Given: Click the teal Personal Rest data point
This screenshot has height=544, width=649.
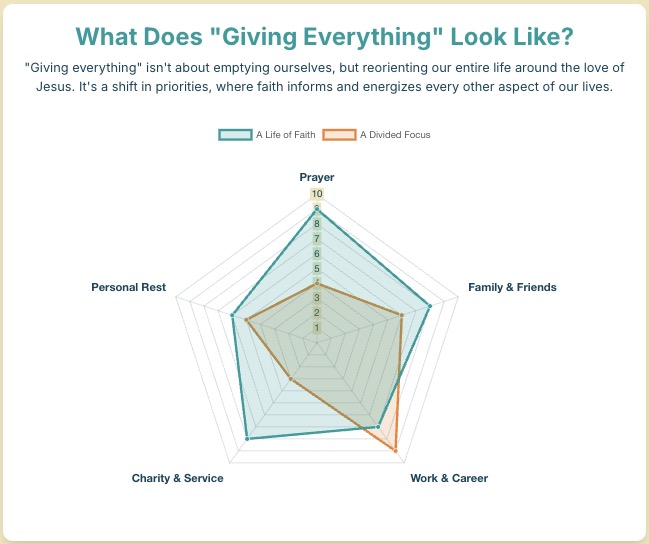Looking at the screenshot, I should 232,316.
